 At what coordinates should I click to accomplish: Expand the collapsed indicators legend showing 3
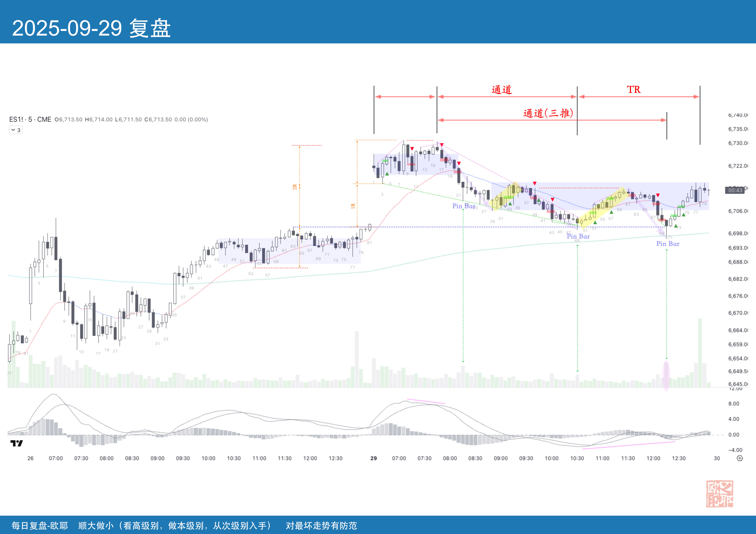coord(16,130)
